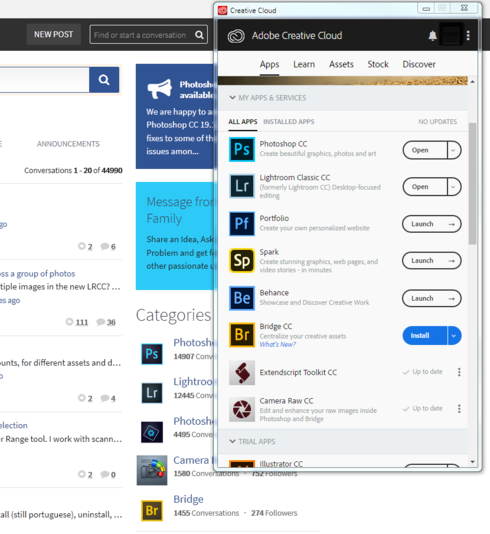The width and height of the screenshot is (490, 534).
Task: Click the New Post button
Action: pyautogui.click(x=53, y=34)
